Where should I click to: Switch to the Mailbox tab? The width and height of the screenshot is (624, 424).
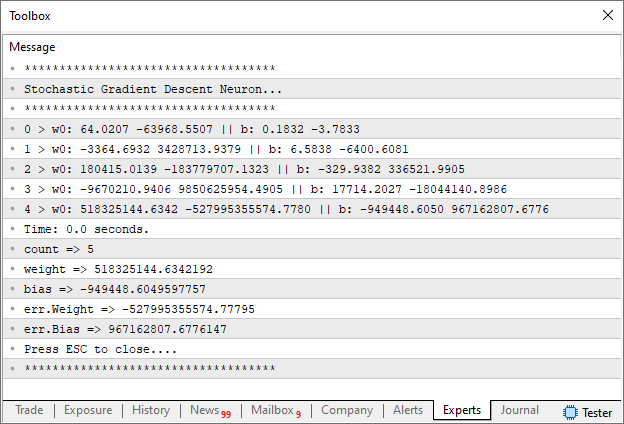click(273, 410)
